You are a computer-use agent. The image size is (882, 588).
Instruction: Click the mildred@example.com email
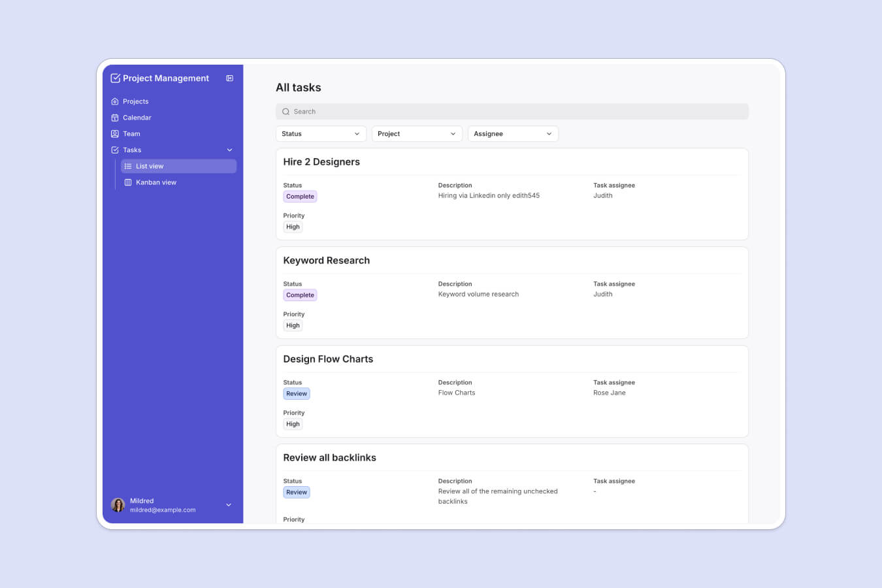(x=163, y=510)
